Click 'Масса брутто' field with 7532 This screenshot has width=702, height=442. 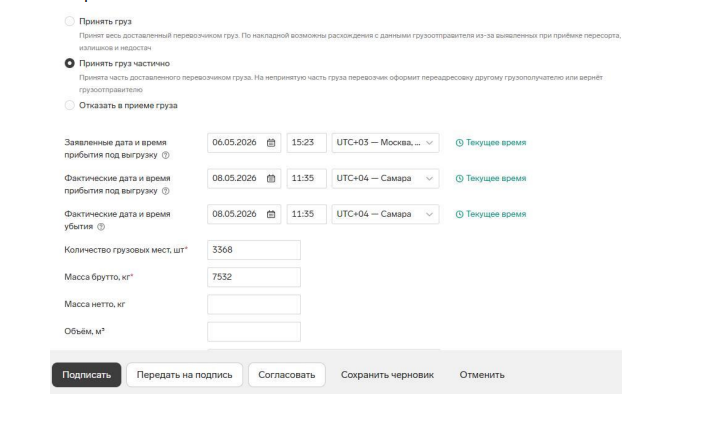pos(254,277)
